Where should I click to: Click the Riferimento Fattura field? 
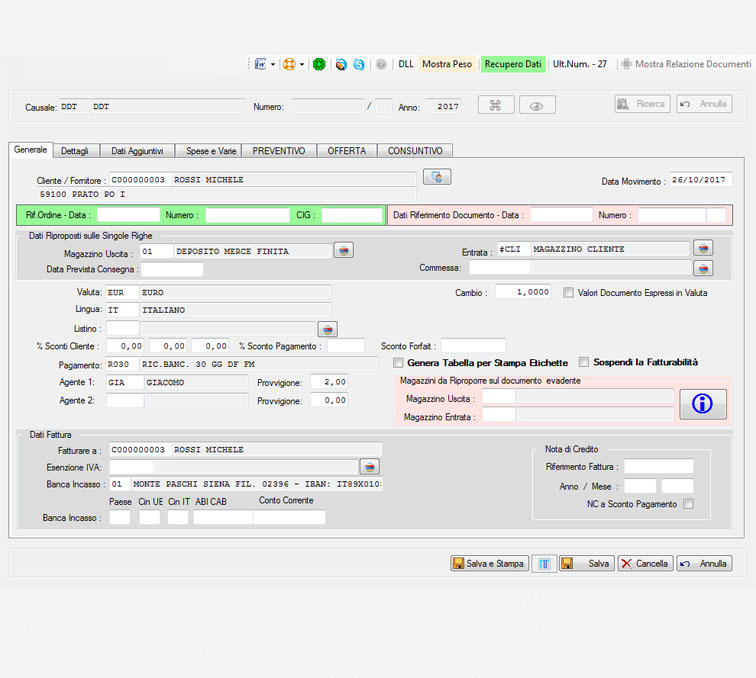(659, 466)
